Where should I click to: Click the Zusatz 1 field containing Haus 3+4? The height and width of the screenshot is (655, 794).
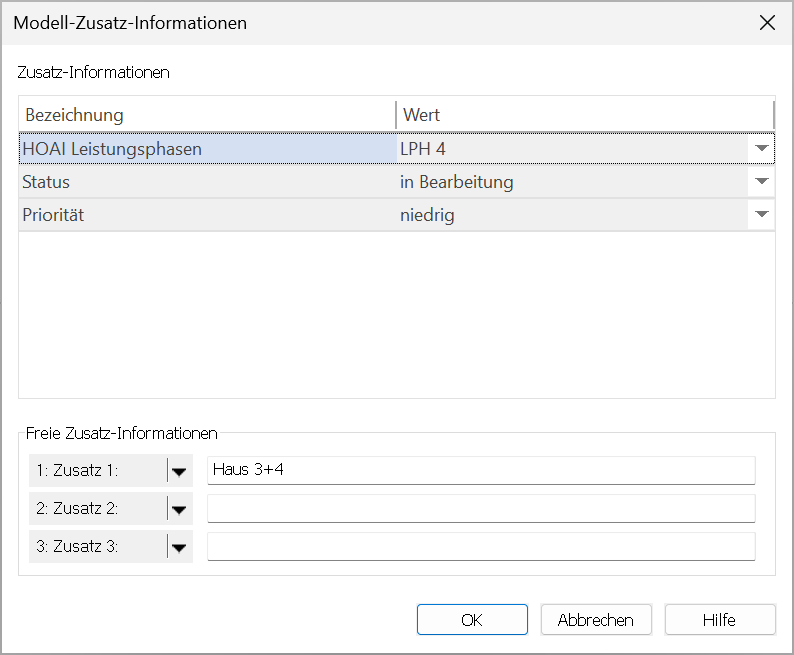[x=481, y=470]
